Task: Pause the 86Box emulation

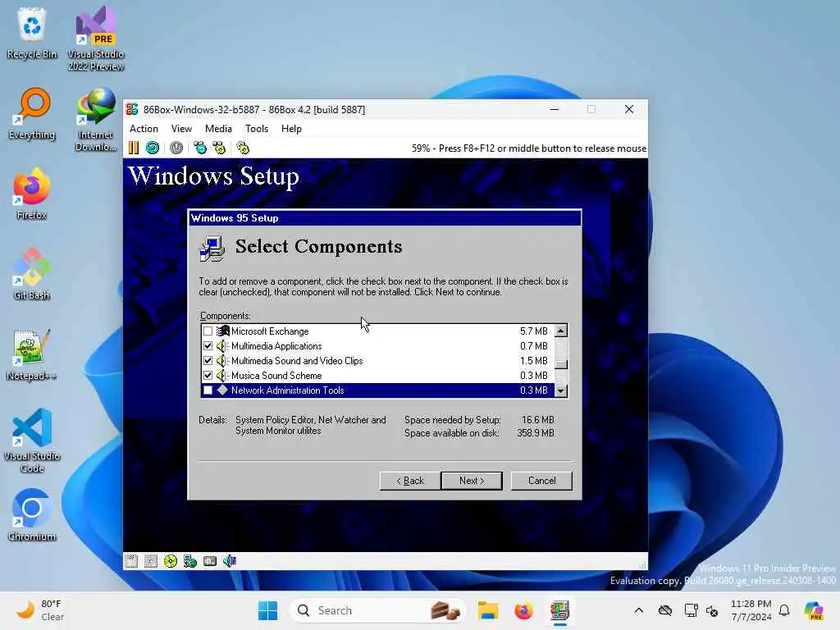Action: click(134, 148)
